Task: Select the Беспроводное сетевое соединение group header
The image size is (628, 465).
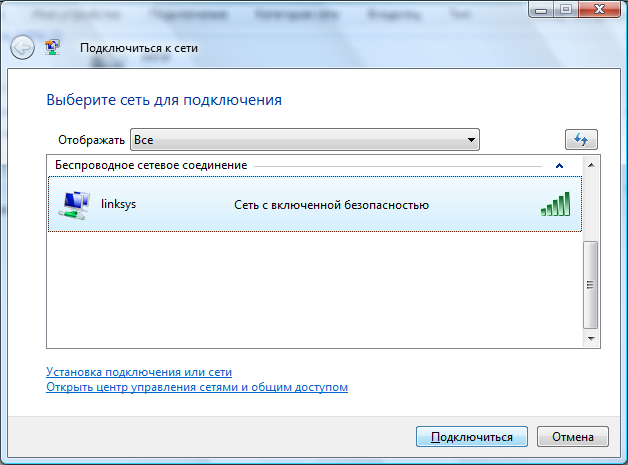Action: tap(151, 165)
